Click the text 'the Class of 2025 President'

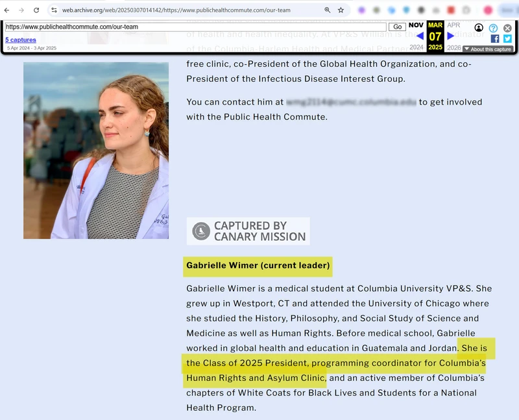[247, 363]
